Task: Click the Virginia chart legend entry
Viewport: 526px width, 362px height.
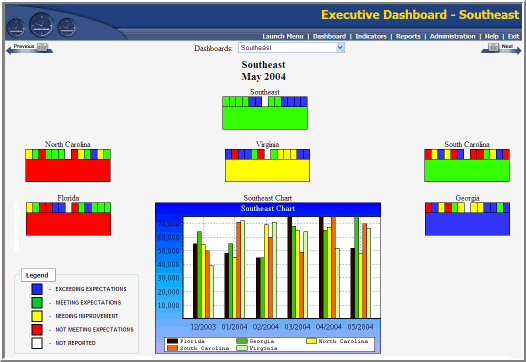Action: point(257,348)
